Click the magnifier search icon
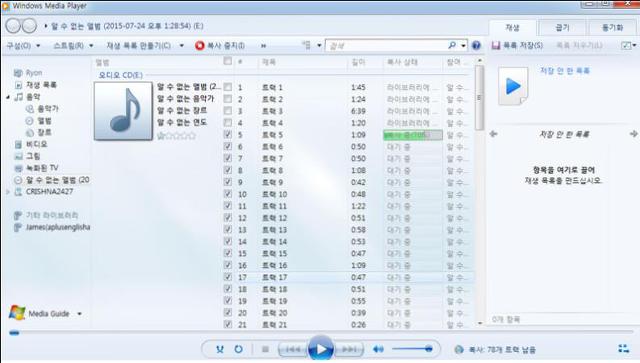The width and height of the screenshot is (640, 363). (x=452, y=45)
